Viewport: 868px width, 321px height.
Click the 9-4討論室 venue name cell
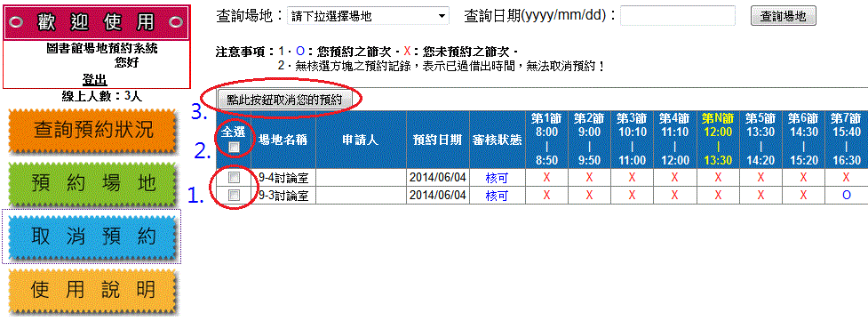point(283,178)
